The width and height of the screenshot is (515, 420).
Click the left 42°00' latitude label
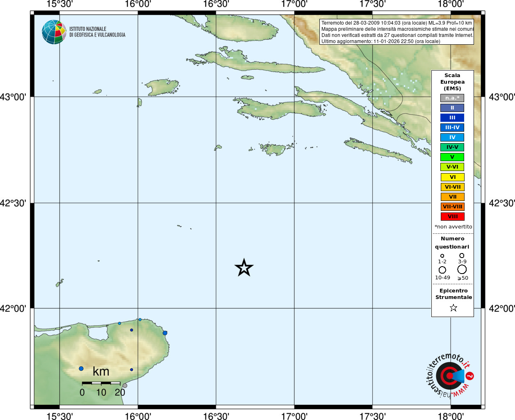(x=13, y=308)
